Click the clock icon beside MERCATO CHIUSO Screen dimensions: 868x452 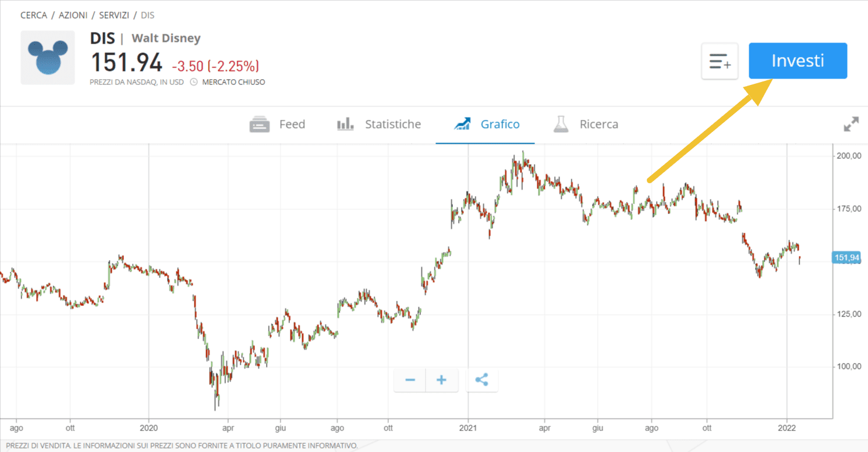[194, 82]
